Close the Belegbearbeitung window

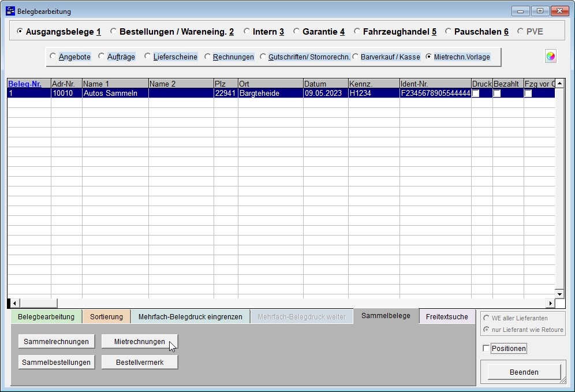(559, 11)
